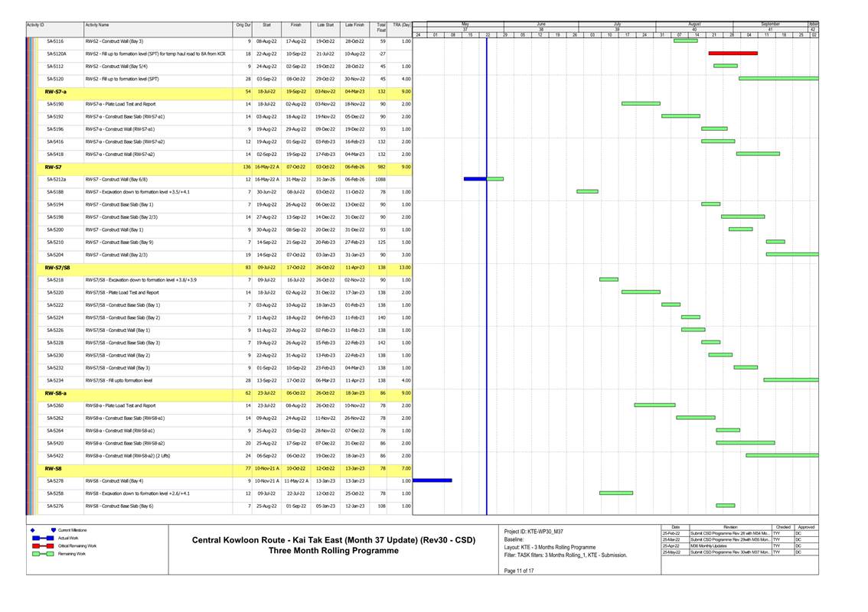This screenshot has width=868, height=612.
Task: Click the August month in timescale header
Action: point(693,24)
